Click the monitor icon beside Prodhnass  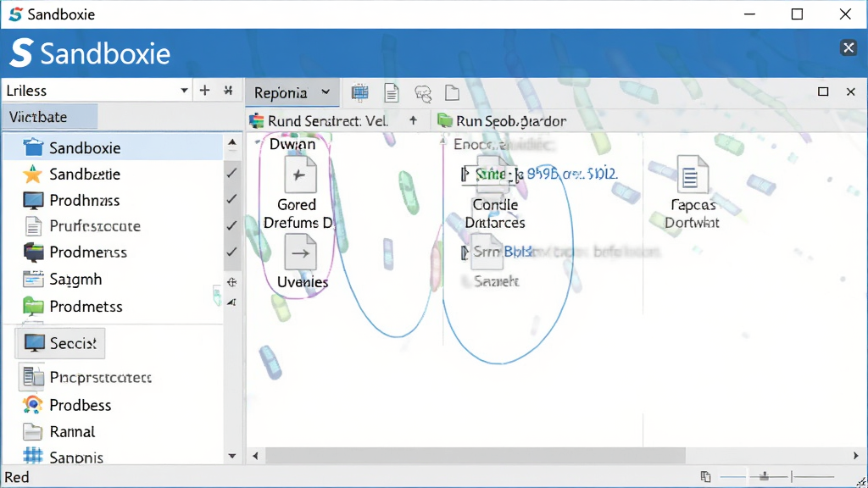33,200
